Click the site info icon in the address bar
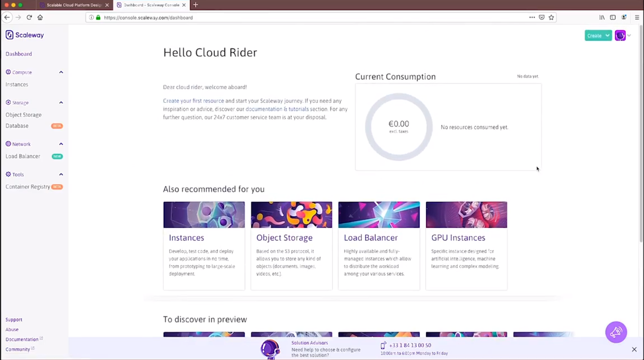Screen dimensions: 644x360 tap(91, 17)
